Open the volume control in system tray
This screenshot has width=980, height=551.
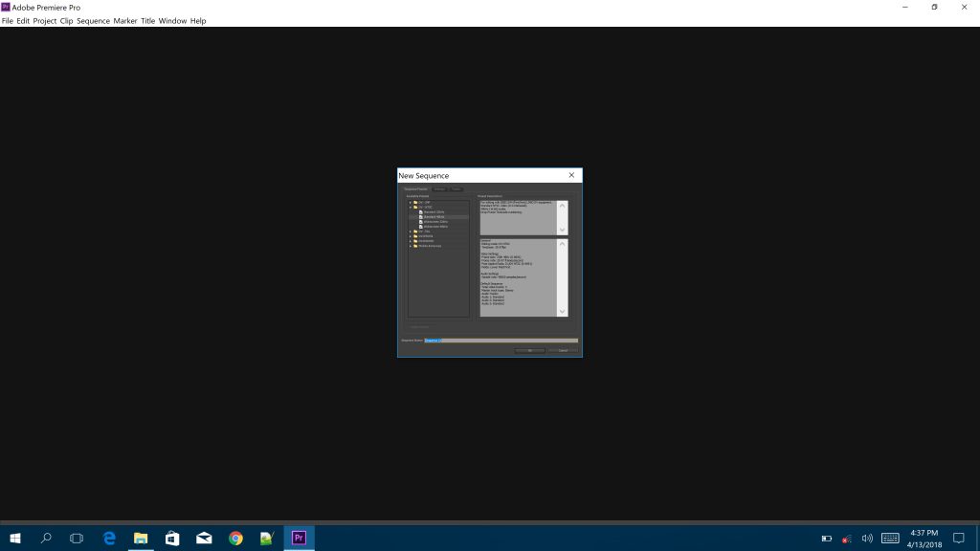pos(867,538)
